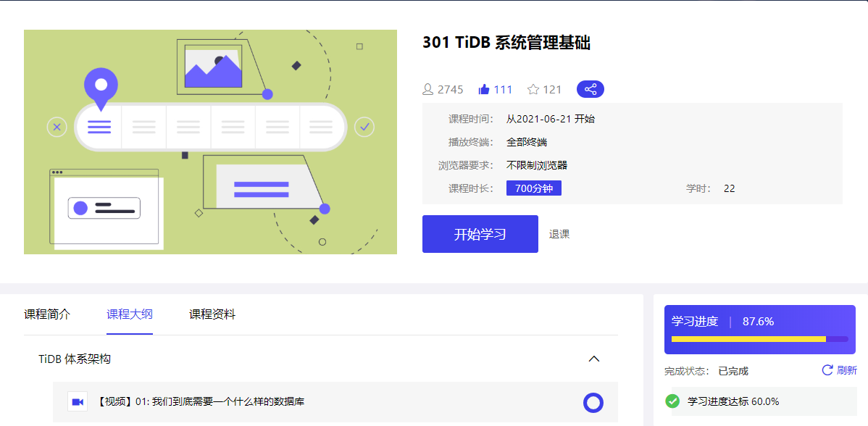Click the video camera icon for lesson 01
Viewport: 868px width, 426px height.
coord(78,401)
